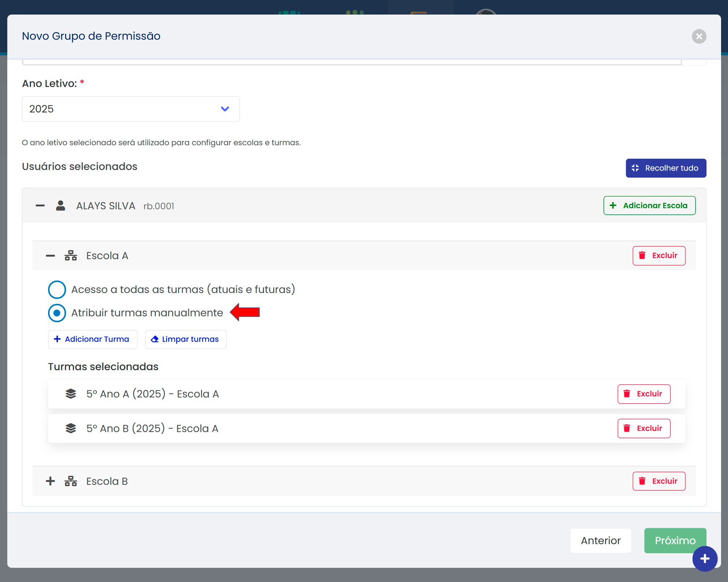Click layers icon for 5º Ano A
The width and height of the screenshot is (728, 582).
tap(71, 394)
